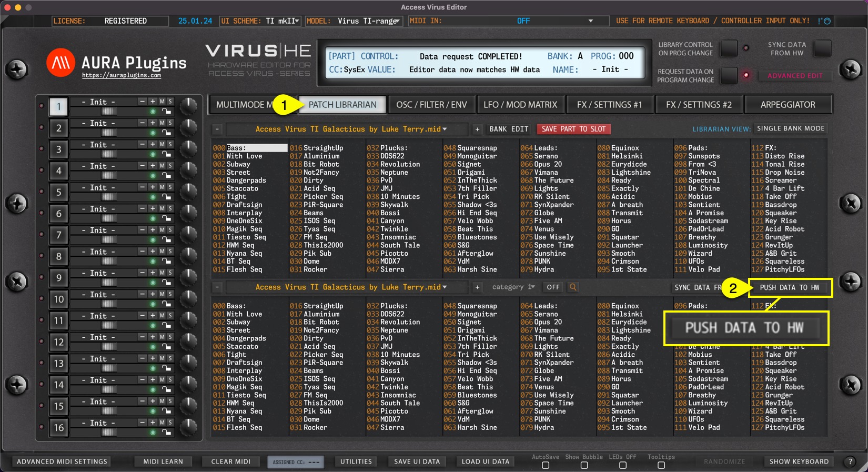Screen dimensions: 868x472
Task: Check the Tooltips checkbox
Action: pos(661,465)
